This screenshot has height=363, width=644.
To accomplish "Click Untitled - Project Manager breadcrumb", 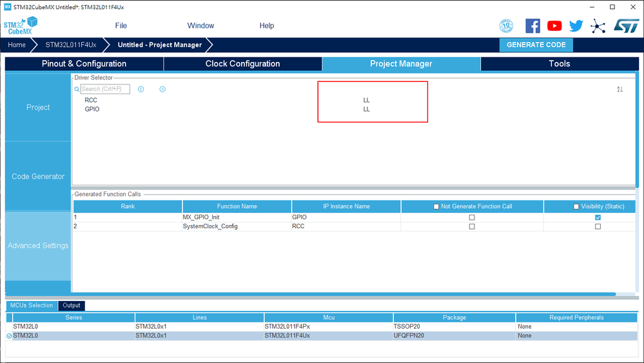I will click(160, 44).
